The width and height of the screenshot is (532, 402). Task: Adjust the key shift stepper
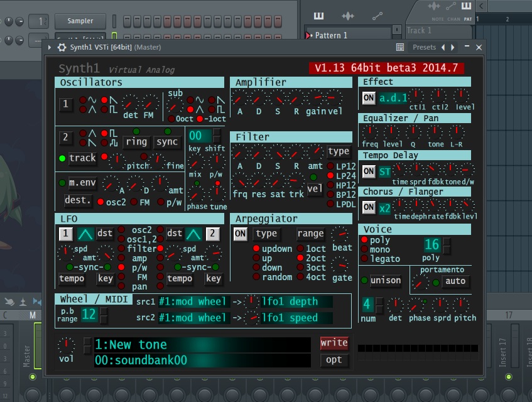click(217, 136)
